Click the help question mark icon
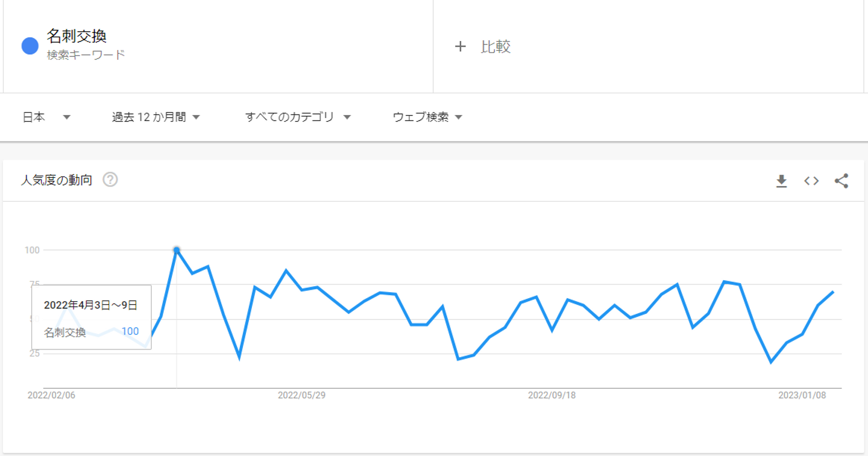Image resolution: width=868 pixels, height=456 pixels. (x=110, y=180)
